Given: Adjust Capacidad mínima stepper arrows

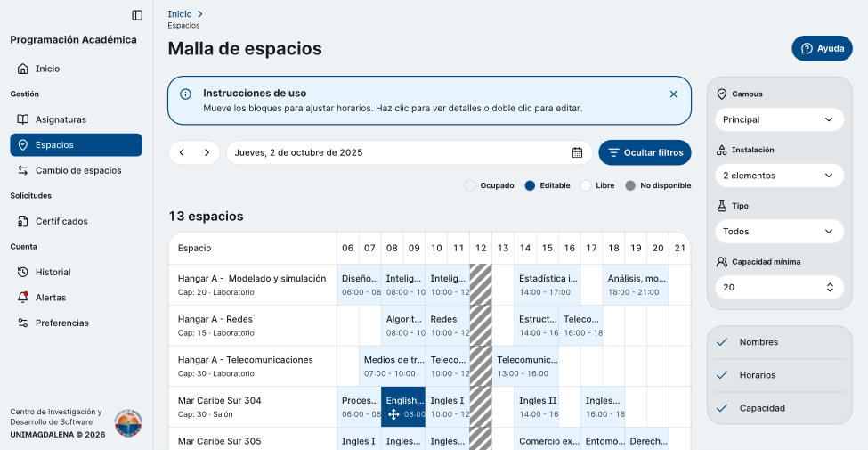Looking at the screenshot, I should [x=830, y=288].
